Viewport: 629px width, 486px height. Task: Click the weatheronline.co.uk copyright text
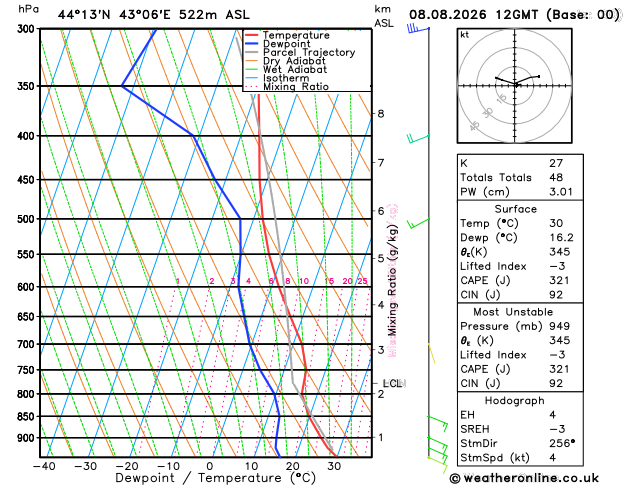coord(524,478)
